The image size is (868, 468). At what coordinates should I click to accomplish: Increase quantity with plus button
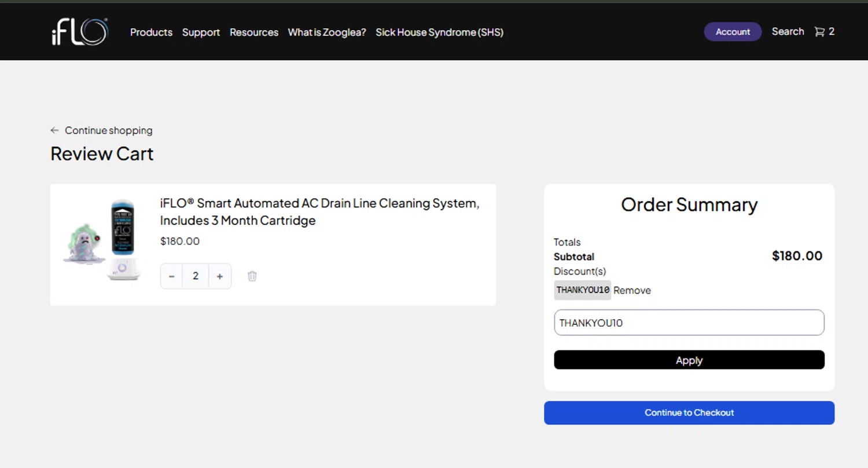tap(220, 276)
